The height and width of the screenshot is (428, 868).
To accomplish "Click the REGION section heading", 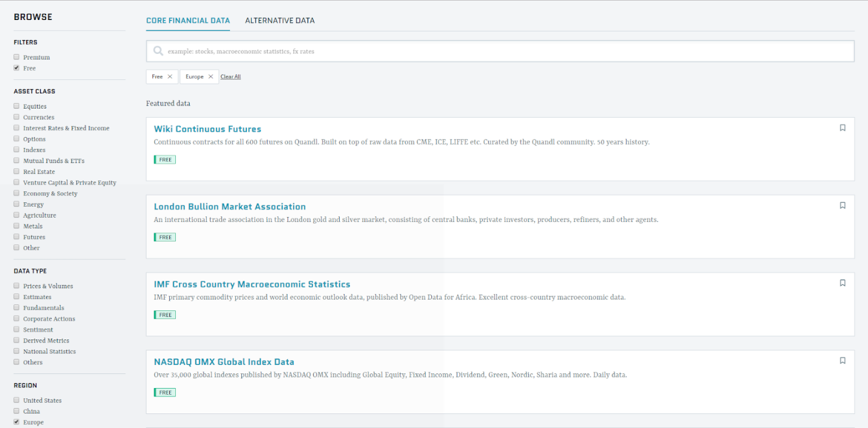I will pyautogui.click(x=25, y=386).
